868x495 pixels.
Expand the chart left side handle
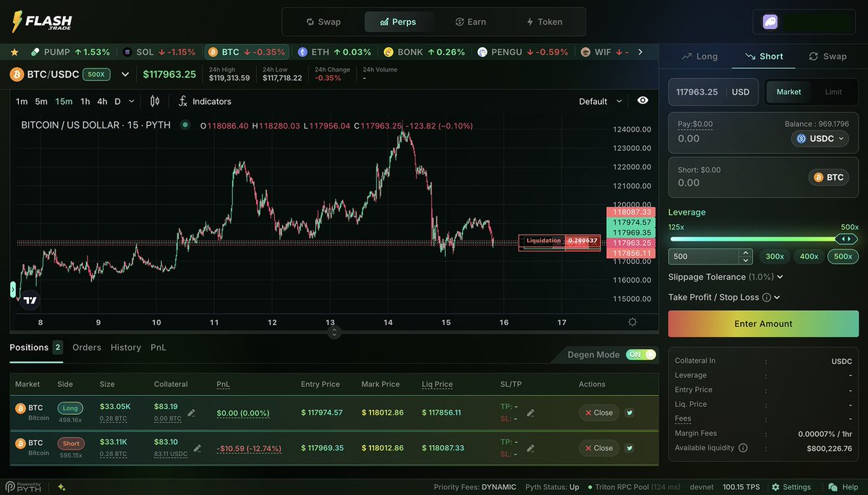coord(12,290)
